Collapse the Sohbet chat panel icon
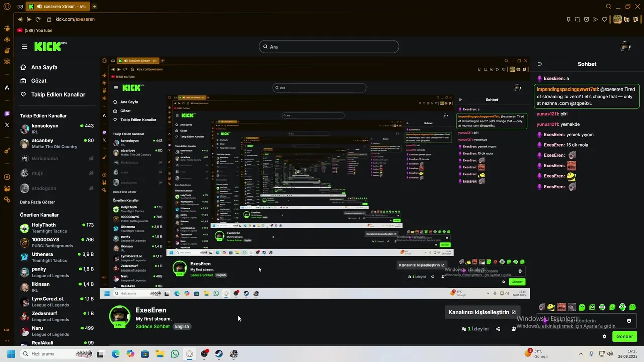The width and height of the screenshot is (644, 362). pyautogui.click(x=540, y=64)
